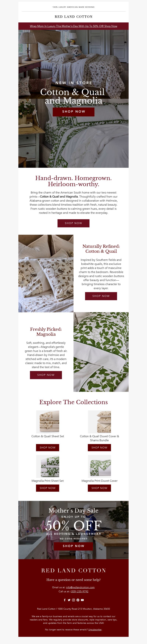Open the Pinterest icon in footer
The height and width of the screenshot is (644, 147).
point(78,600)
